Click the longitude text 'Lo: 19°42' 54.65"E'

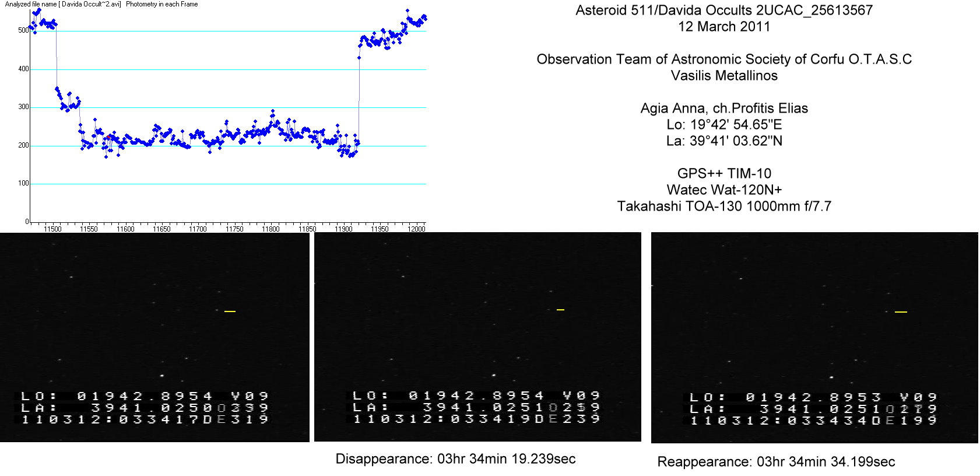[724, 125]
